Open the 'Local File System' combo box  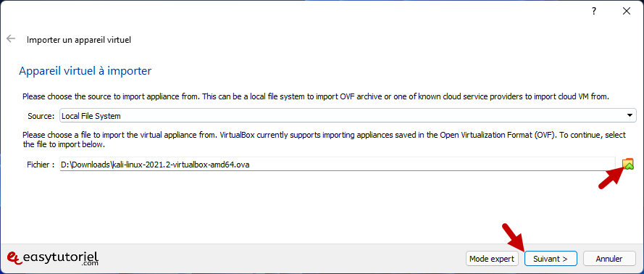pos(348,116)
